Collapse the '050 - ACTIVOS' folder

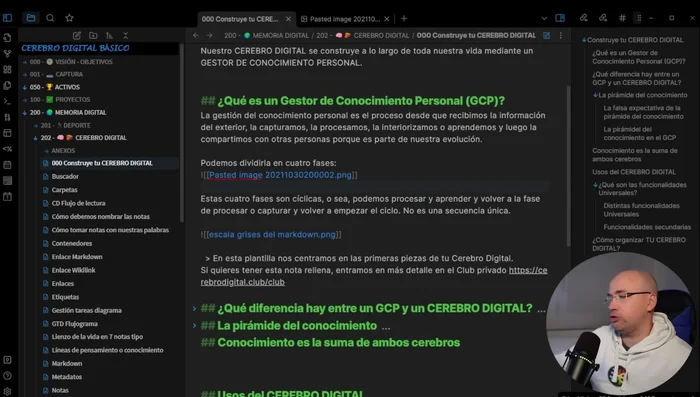(x=25, y=87)
